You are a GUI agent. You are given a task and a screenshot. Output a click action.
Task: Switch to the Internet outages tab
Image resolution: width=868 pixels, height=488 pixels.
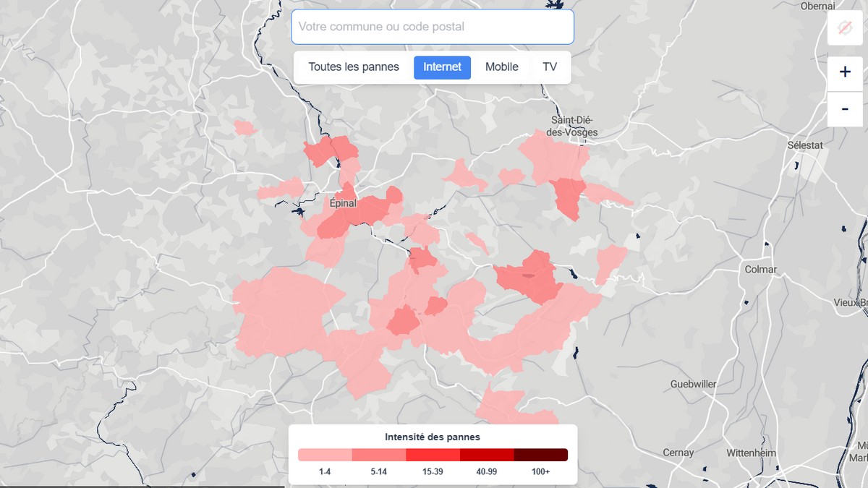(442, 67)
